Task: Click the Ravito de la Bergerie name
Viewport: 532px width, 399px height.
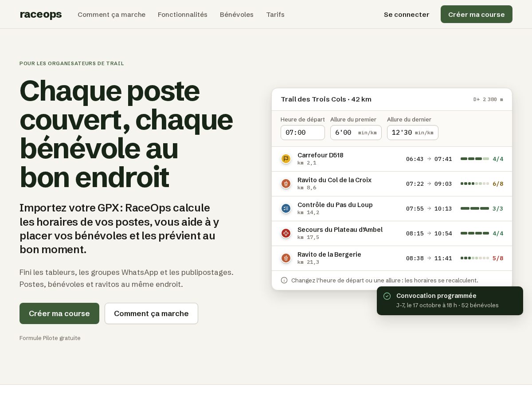Action: [329, 254]
